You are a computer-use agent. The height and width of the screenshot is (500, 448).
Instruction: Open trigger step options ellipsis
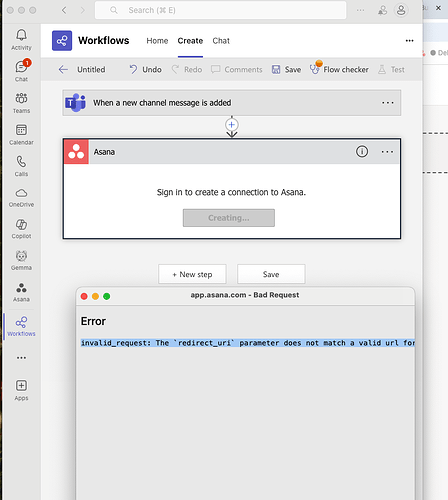click(x=388, y=103)
